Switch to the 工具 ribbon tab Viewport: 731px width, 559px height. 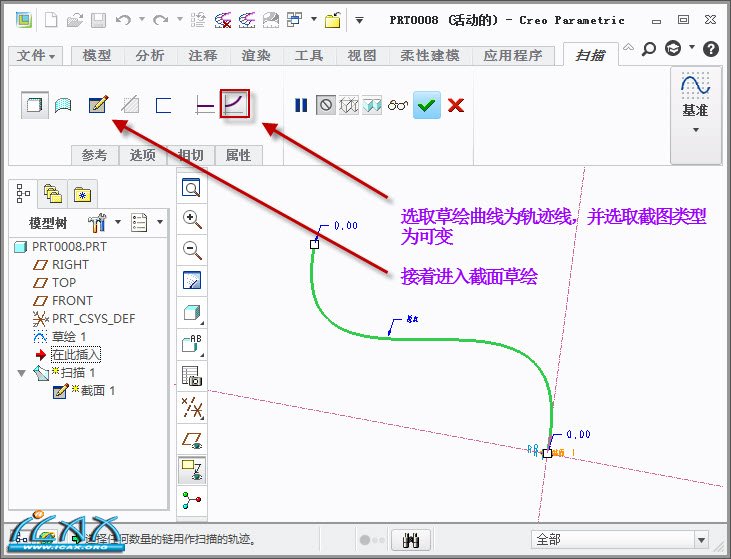(309, 55)
